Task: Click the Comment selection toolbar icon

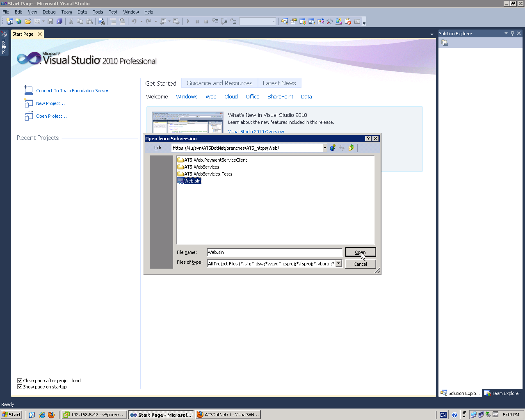Action: point(113,21)
